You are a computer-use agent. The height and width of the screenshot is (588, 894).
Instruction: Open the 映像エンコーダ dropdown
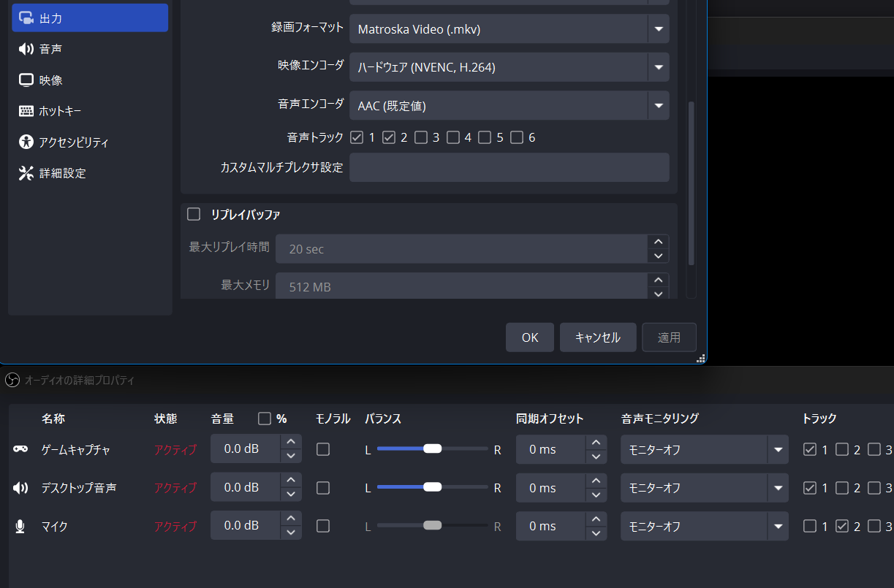point(509,67)
